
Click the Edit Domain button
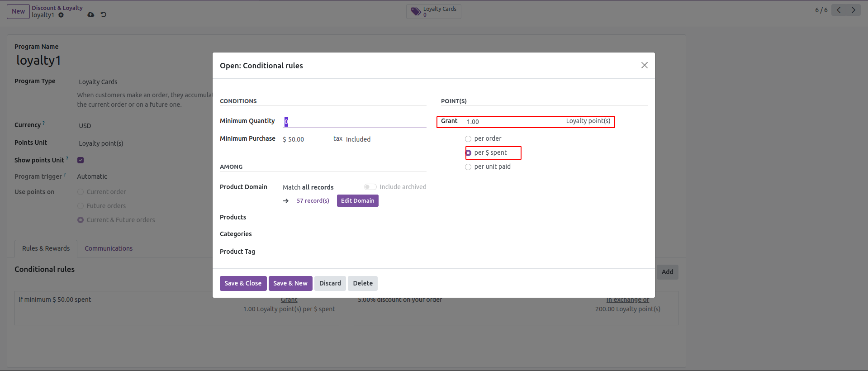(357, 201)
